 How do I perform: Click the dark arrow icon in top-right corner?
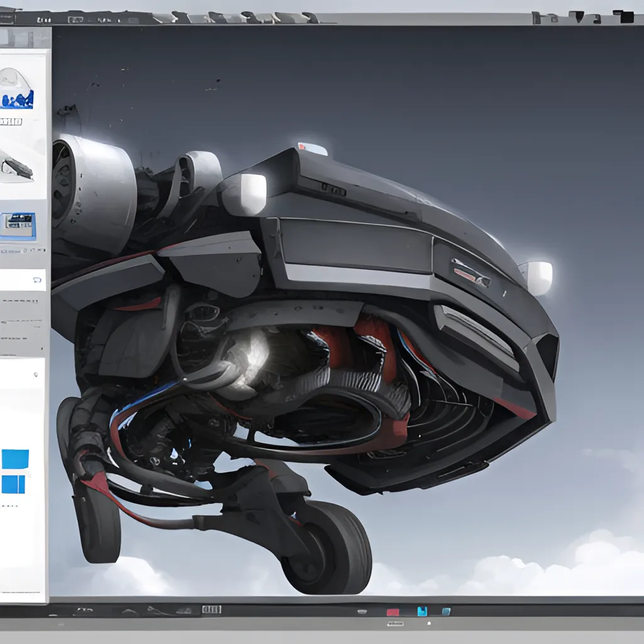pos(577,17)
